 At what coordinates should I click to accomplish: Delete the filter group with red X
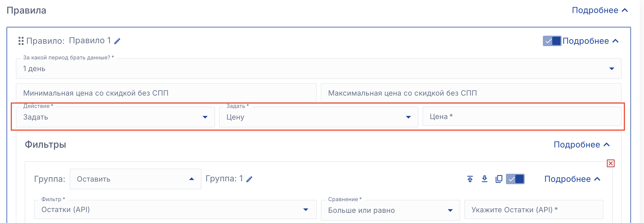pyautogui.click(x=610, y=163)
